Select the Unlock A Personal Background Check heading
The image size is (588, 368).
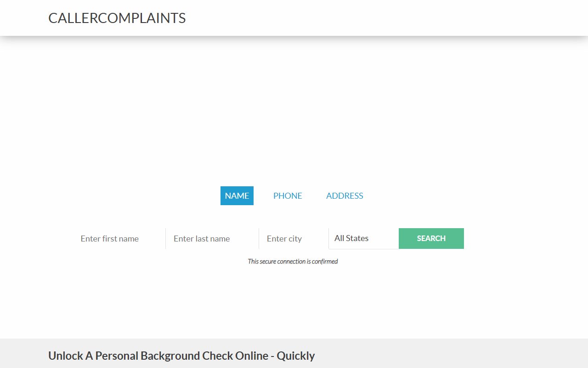pos(181,356)
